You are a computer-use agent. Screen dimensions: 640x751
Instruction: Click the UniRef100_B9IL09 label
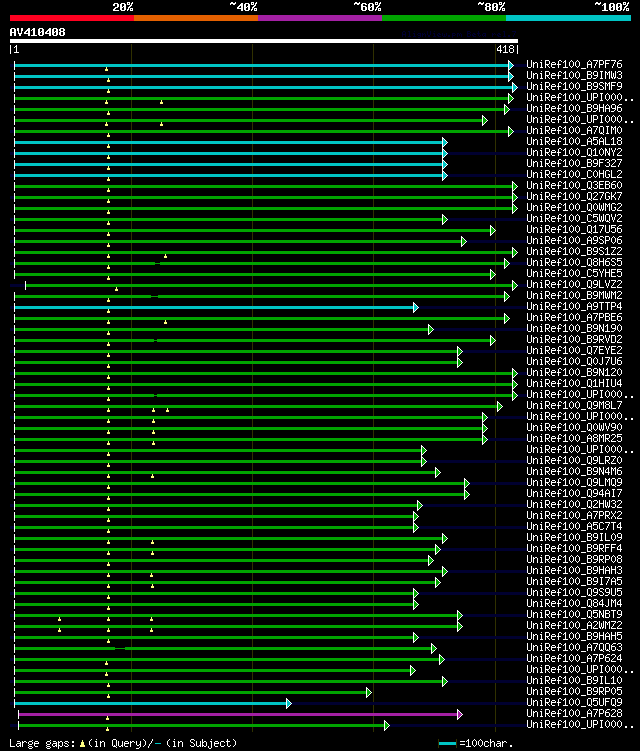pyautogui.click(x=574, y=538)
